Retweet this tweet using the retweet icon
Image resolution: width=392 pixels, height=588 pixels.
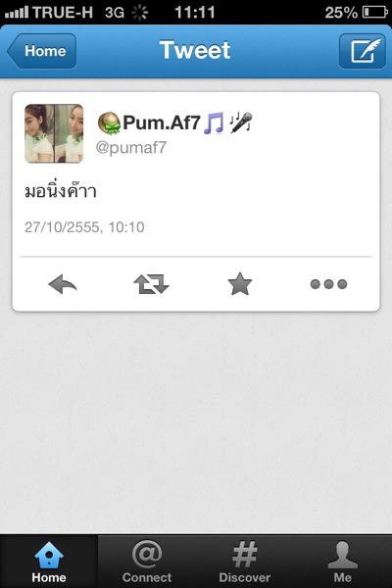coord(151,284)
